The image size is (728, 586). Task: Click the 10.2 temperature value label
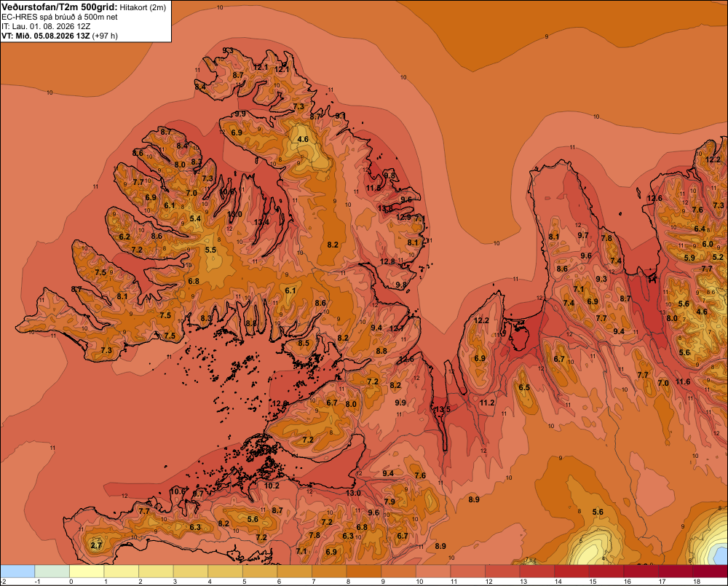[272, 486]
